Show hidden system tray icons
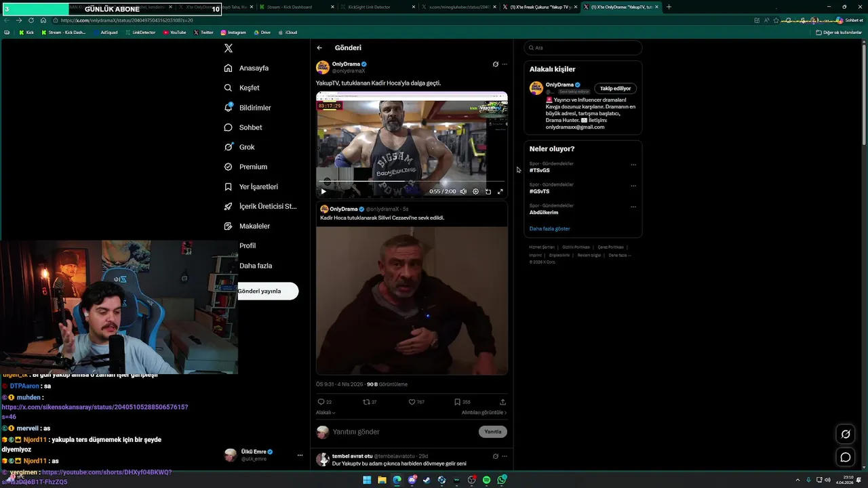868x488 pixels. 797,480
